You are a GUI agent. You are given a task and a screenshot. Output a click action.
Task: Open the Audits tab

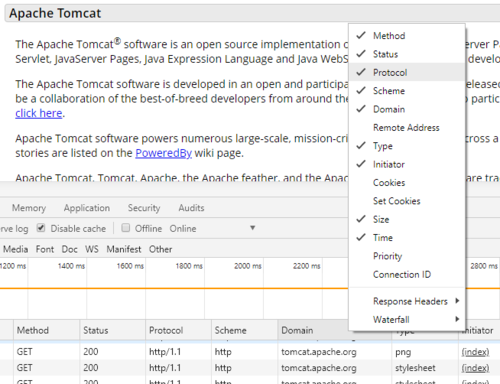[x=191, y=208]
